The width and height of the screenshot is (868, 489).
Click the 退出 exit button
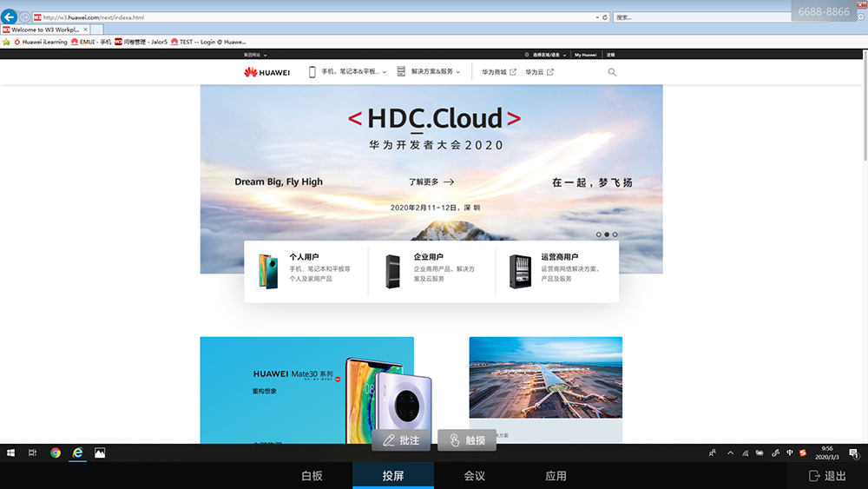click(x=827, y=476)
